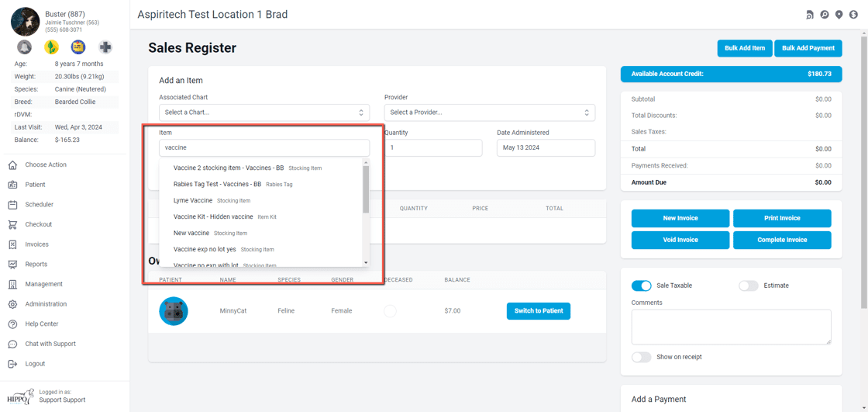Screen dimensions: 868x412
Task: Open the Choose Action menu item
Action: pos(46,164)
